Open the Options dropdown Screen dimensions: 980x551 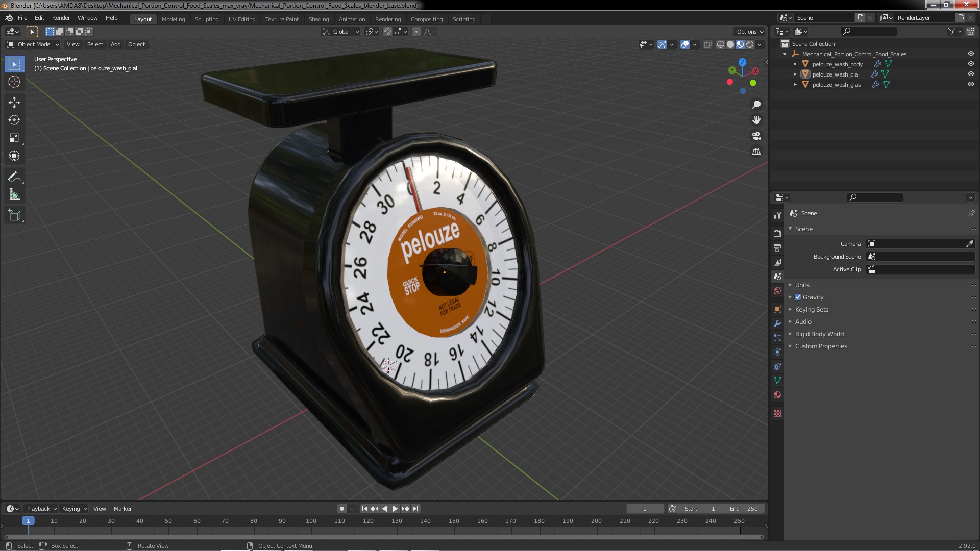[750, 32]
